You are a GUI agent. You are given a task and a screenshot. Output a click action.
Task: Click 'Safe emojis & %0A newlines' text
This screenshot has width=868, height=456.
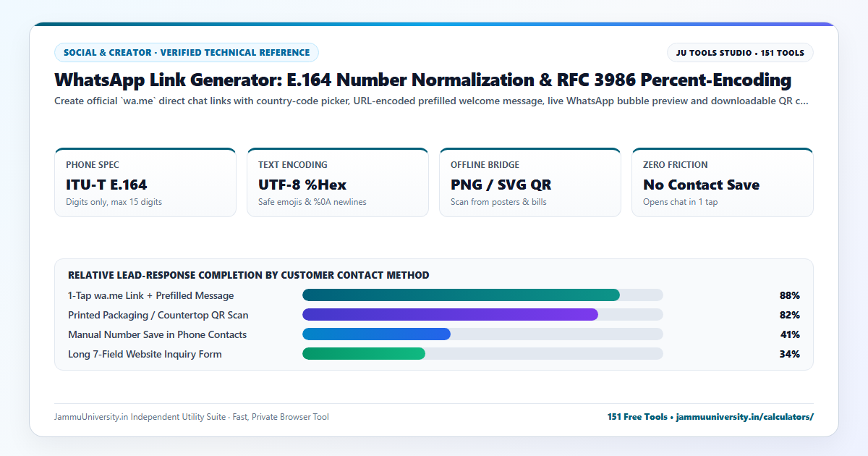312,202
